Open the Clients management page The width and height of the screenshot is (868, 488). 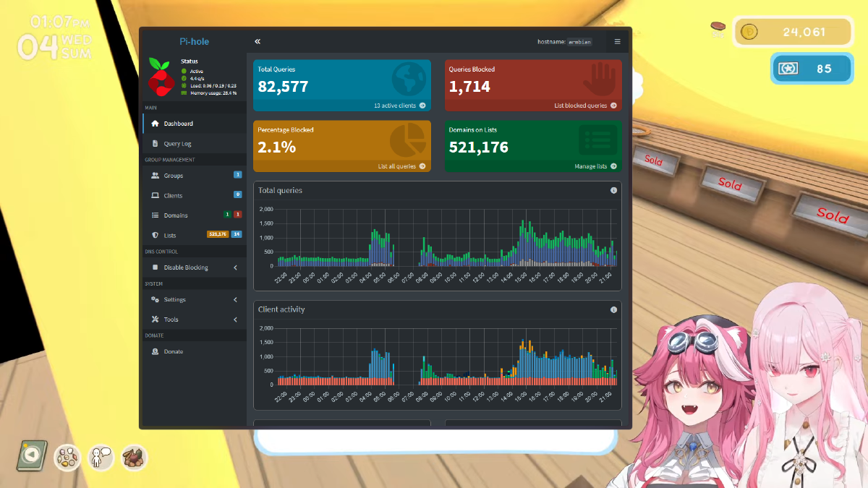point(173,196)
